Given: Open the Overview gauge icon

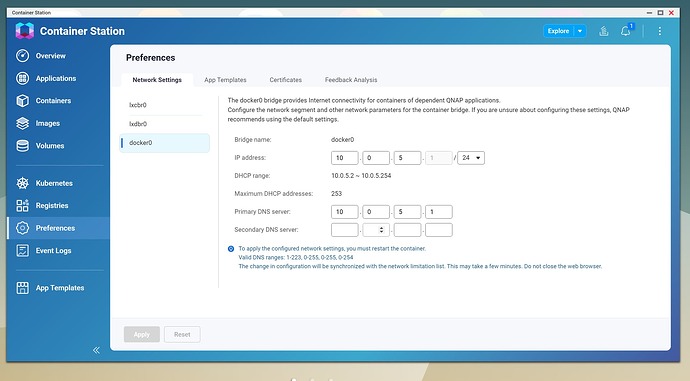Looking at the screenshot, I should point(22,56).
